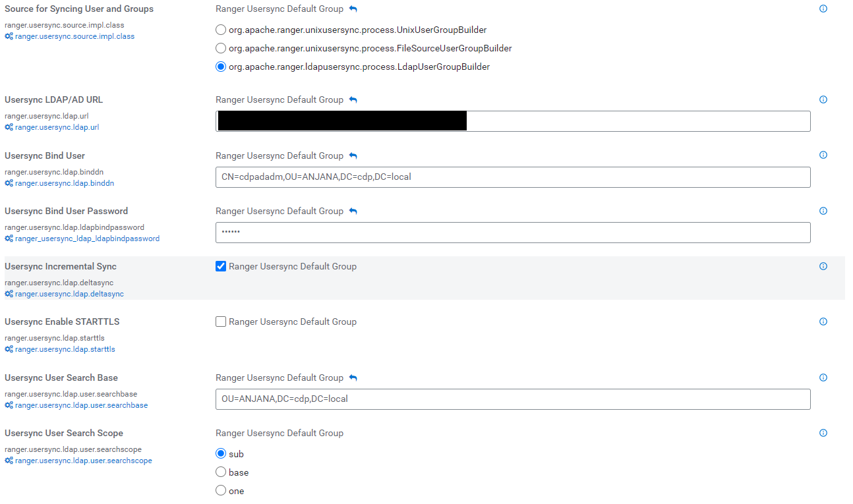Reset Source for Syncing to default value
Image resolution: width=853 pixels, height=504 pixels.
[x=353, y=9]
